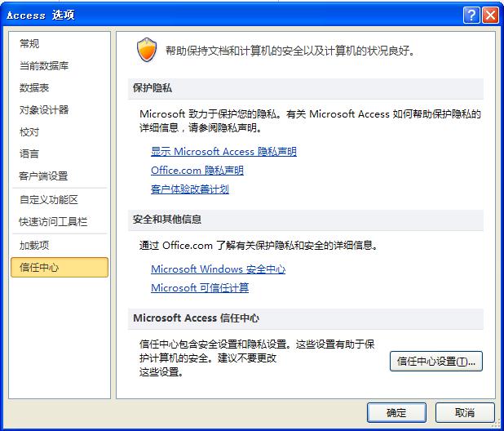This screenshot has height=431, width=504.
Task: Open the help question mark button
Action: [471, 16]
